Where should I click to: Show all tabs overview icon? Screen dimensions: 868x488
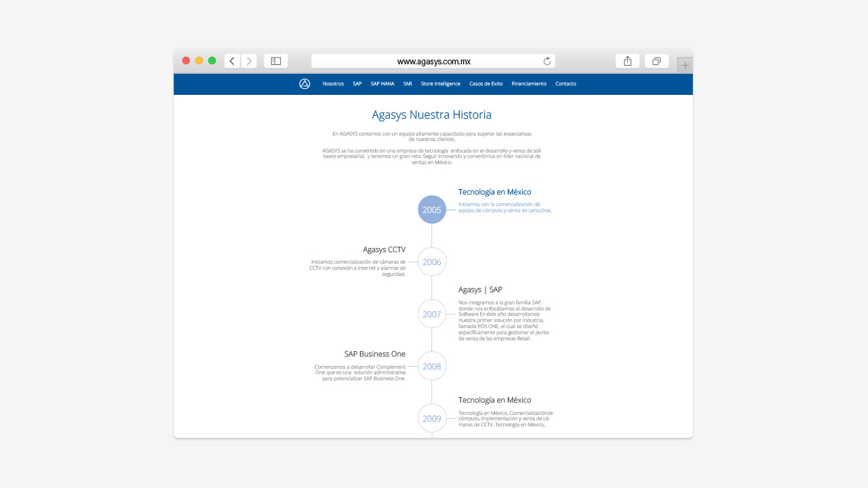click(656, 61)
